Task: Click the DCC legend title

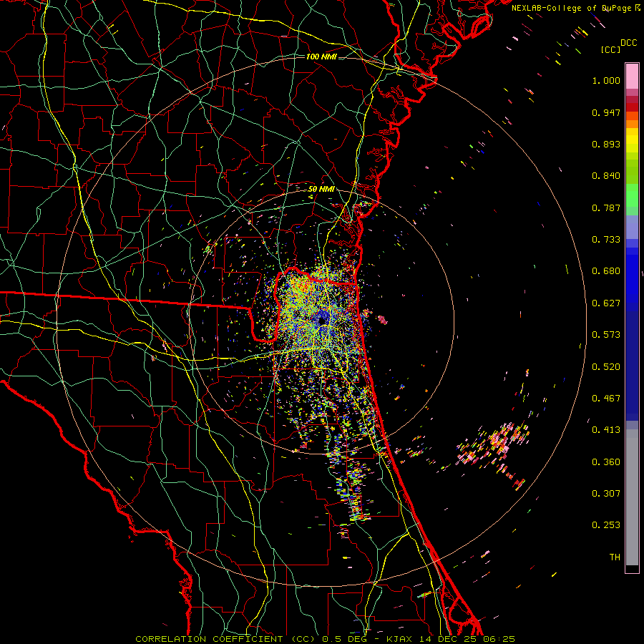Action: 629,43
